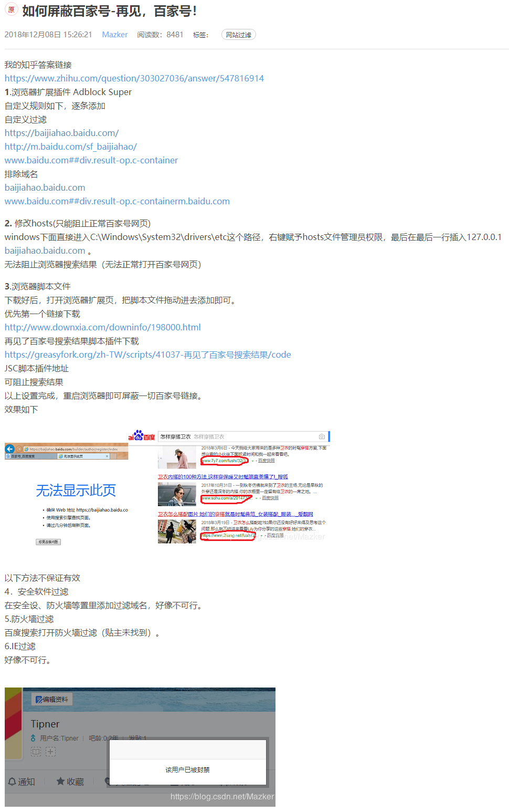The height and width of the screenshot is (812, 509).
Task: Click the article title 如何屏蔽百家号
Action: point(110,11)
